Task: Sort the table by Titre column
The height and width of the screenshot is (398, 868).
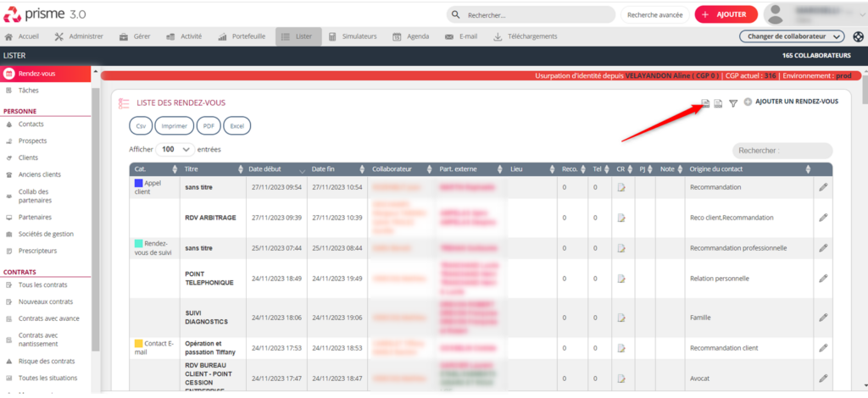Action: (210, 169)
